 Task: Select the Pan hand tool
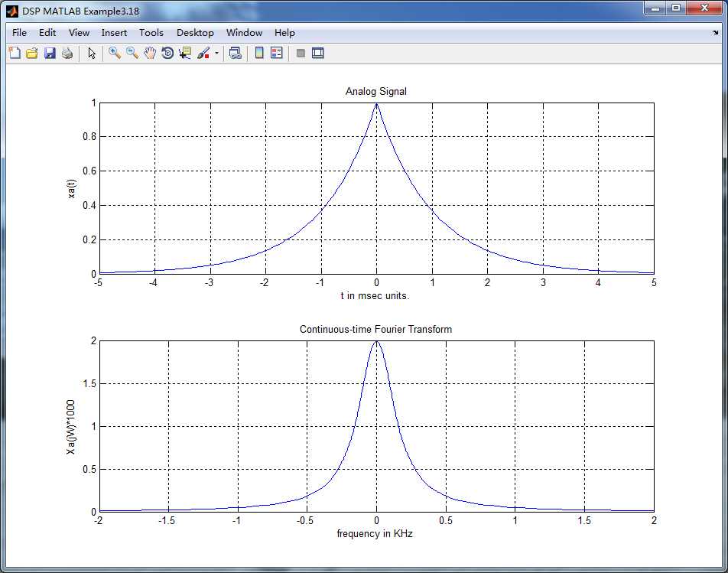150,53
